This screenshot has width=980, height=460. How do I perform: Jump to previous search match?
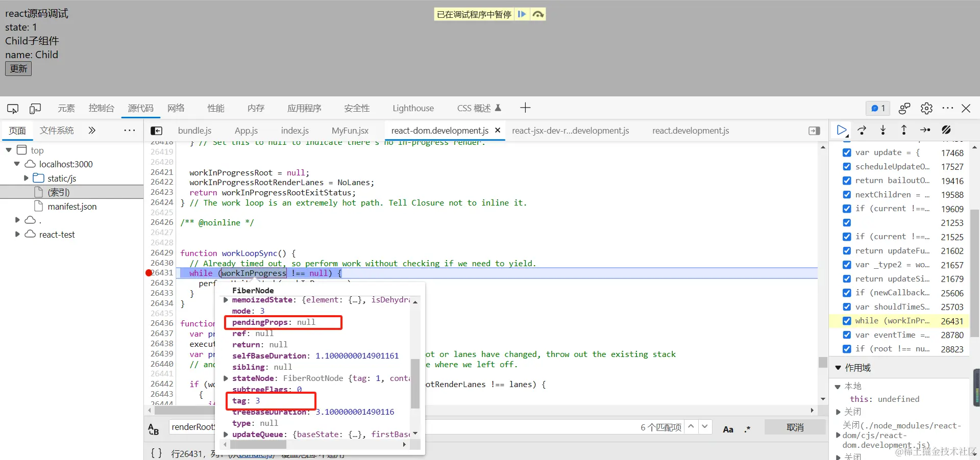(x=691, y=426)
